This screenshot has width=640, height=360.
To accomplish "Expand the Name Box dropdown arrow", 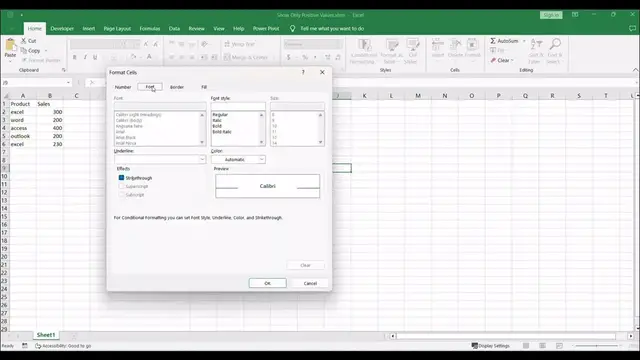I will coord(68,82).
